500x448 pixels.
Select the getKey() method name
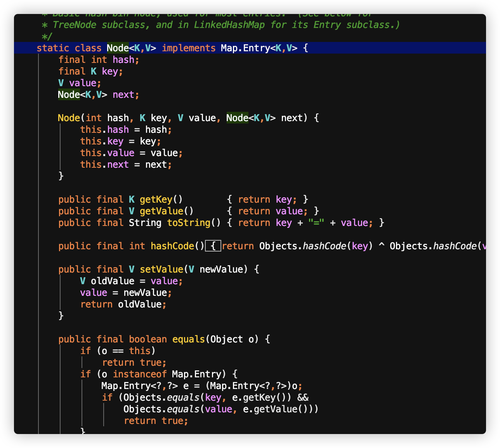pyautogui.click(x=156, y=199)
